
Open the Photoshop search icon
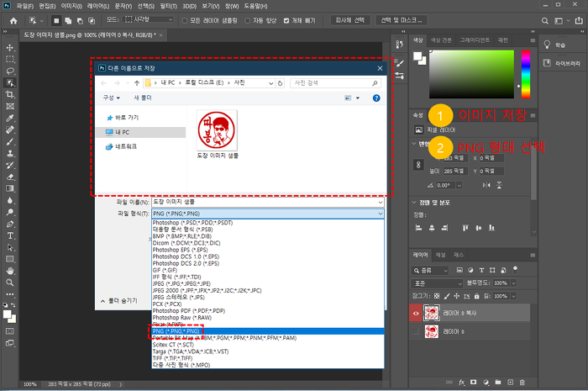click(545, 21)
